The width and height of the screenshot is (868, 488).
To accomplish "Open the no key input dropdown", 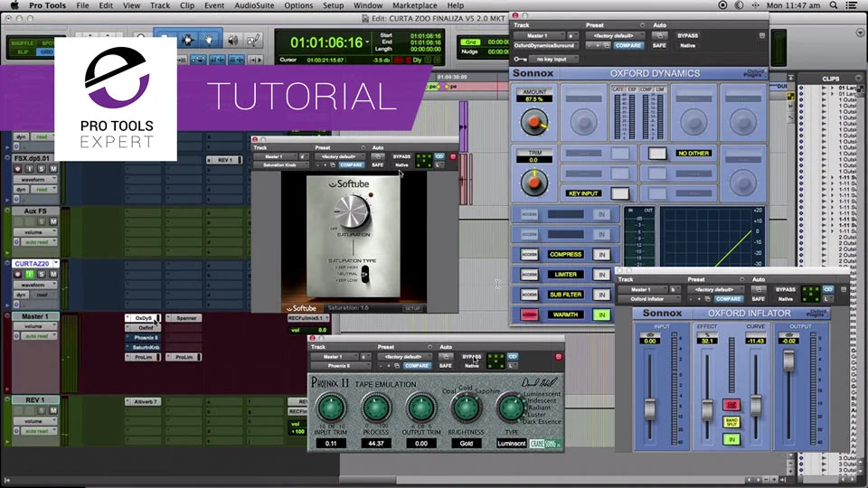I will (x=553, y=60).
